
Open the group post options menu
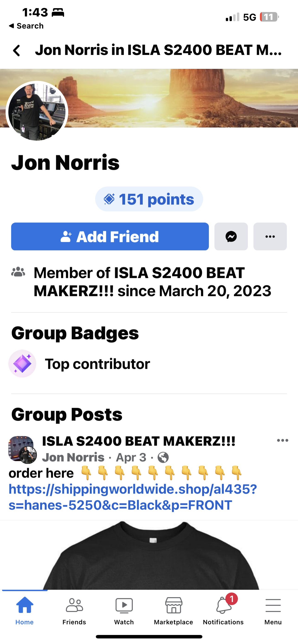[x=282, y=441]
